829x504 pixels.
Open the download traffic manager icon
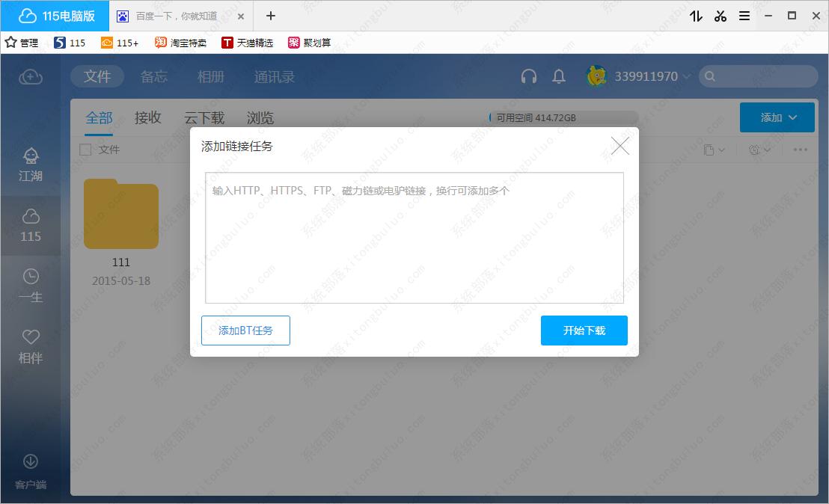point(696,15)
